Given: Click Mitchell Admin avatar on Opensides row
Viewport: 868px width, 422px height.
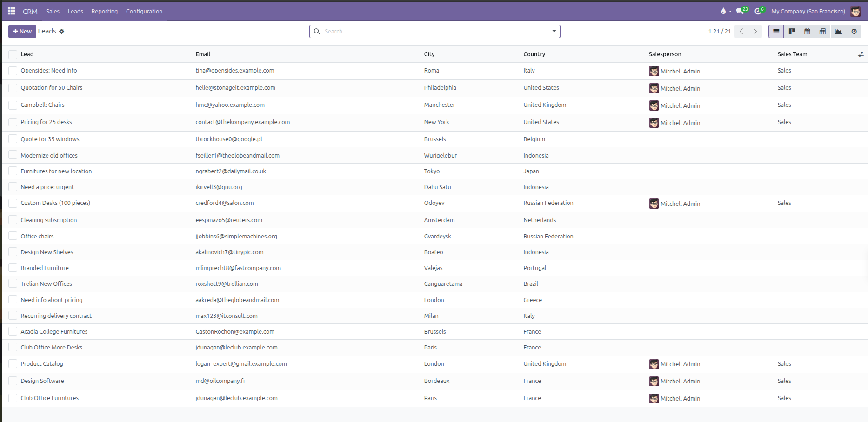Looking at the screenshot, I should [x=654, y=71].
